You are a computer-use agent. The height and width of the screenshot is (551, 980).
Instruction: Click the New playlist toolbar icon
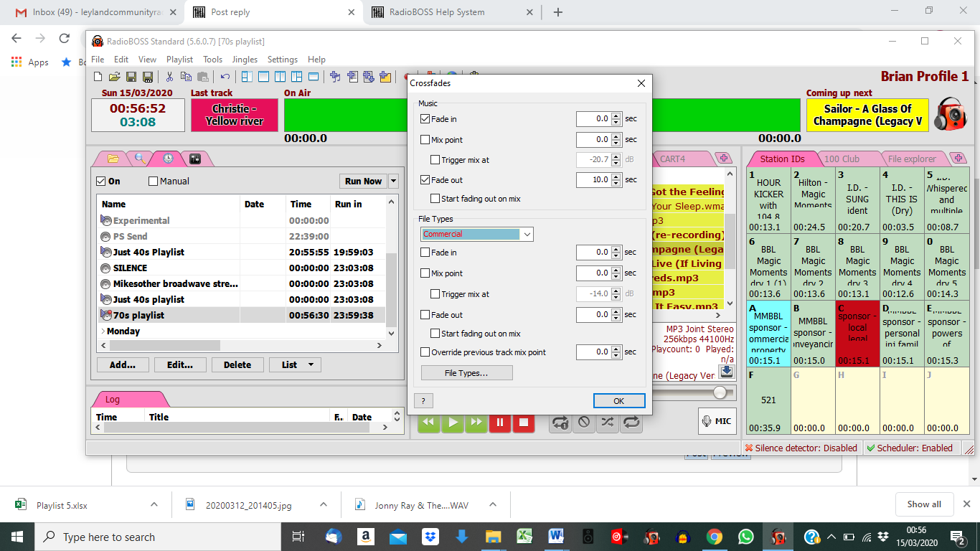point(98,77)
